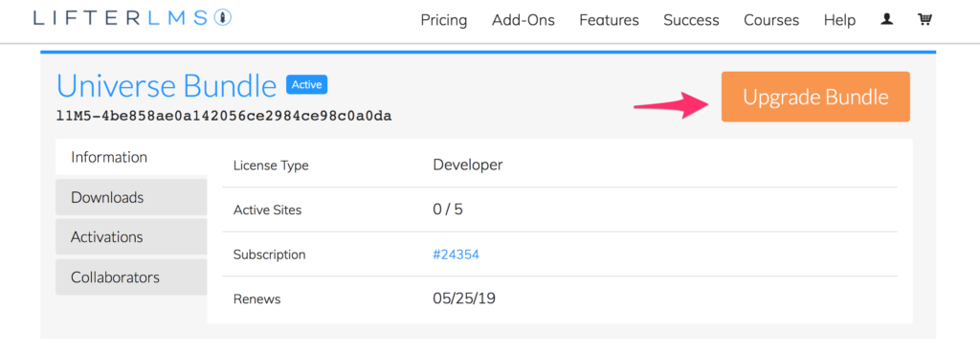Click the 0 / 5 sites value

[x=448, y=210]
